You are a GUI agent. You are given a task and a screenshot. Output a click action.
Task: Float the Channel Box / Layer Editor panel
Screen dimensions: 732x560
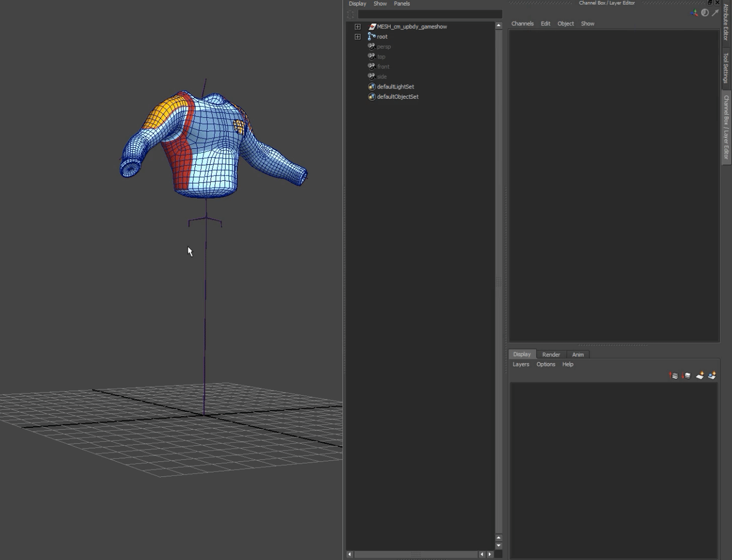click(710, 3)
